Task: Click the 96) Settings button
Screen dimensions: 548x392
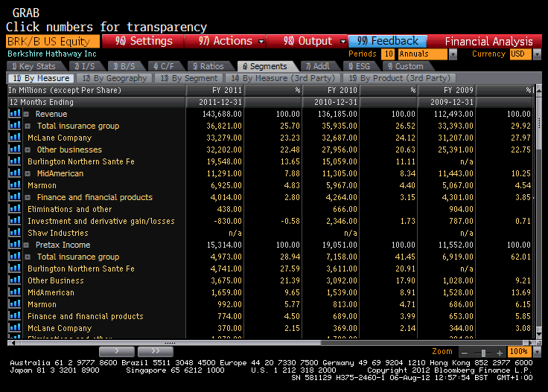Action: pos(143,41)
